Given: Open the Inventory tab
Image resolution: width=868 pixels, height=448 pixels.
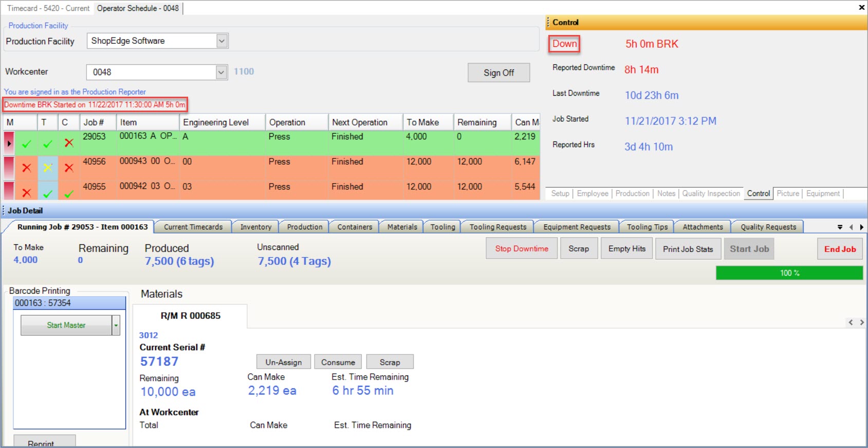Looking at the screenshot, I should tap(255, 227).
